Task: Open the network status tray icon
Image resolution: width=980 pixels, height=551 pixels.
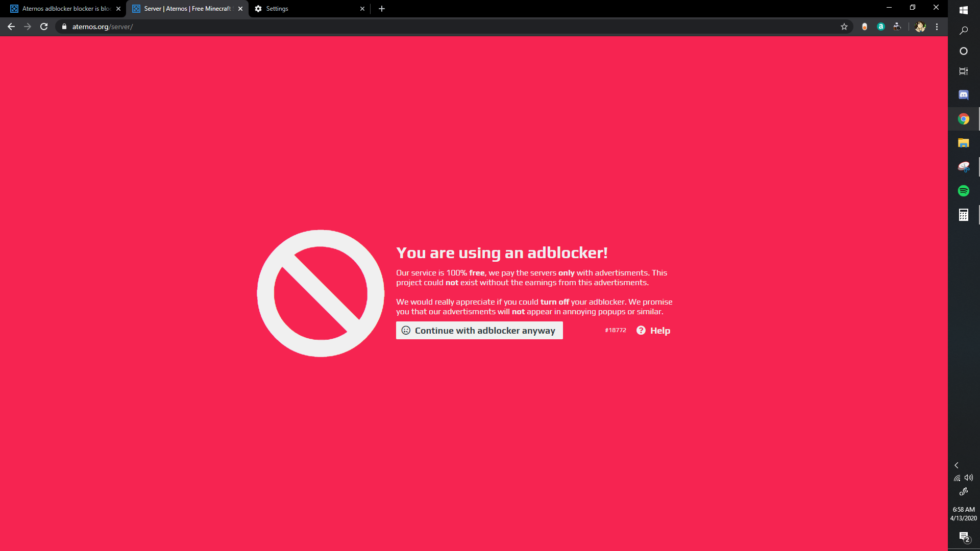Action: click(x=958, y=478)
